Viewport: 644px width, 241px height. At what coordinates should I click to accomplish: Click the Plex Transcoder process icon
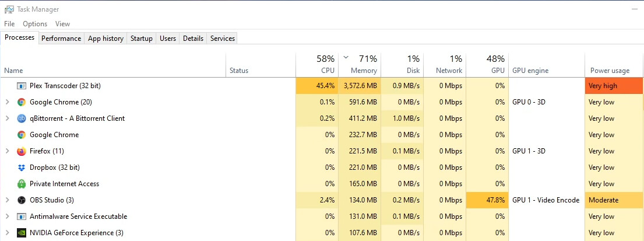click(22, 86)
